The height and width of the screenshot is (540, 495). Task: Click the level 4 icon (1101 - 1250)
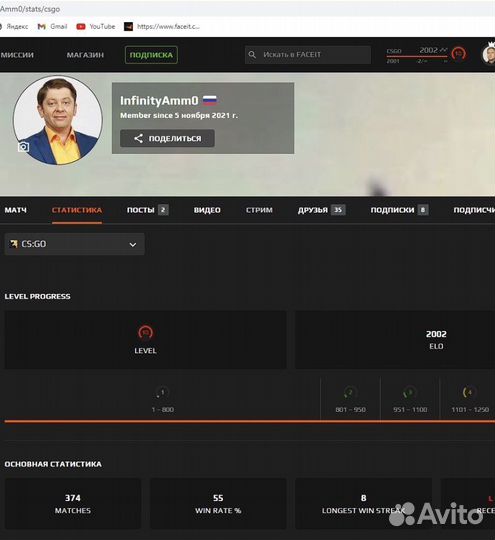pos(470,392)
